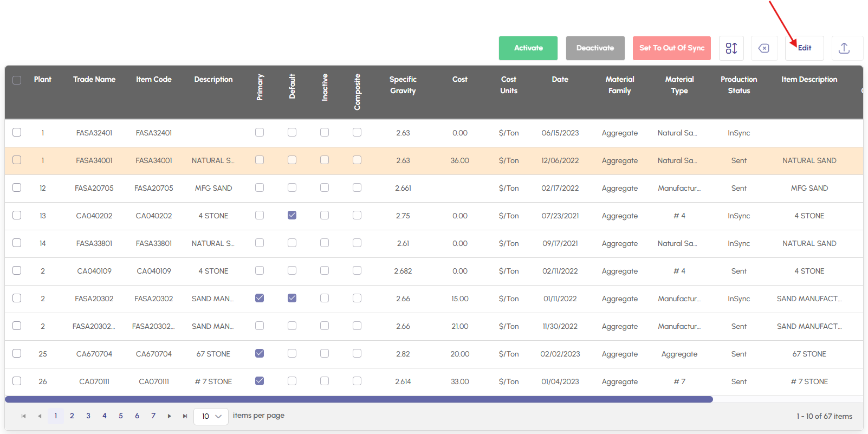Click the export upload icon
The height and width of the screenshot is (434, 868).
coord(844,48)
